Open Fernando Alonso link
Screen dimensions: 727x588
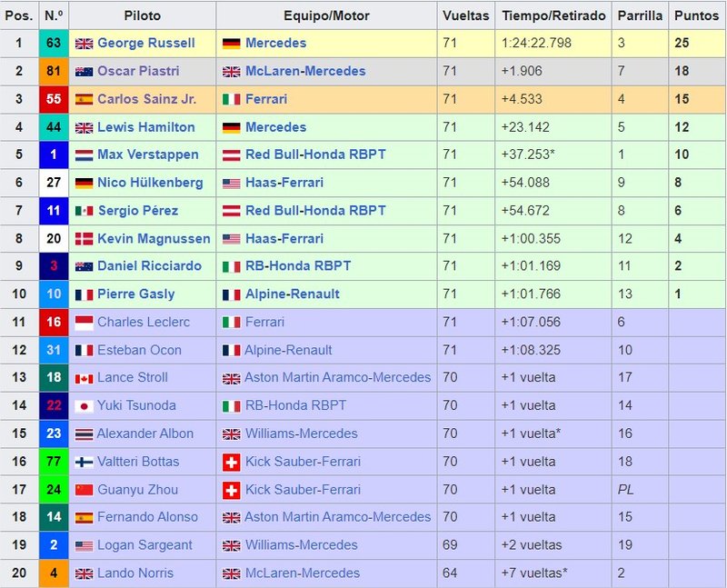(147, 516)
